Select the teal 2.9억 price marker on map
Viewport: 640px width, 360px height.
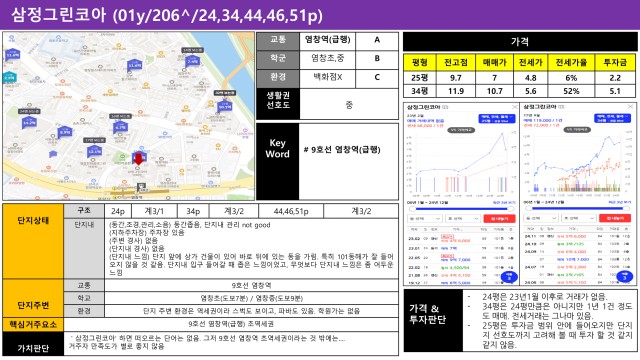(x=9, y=77)
